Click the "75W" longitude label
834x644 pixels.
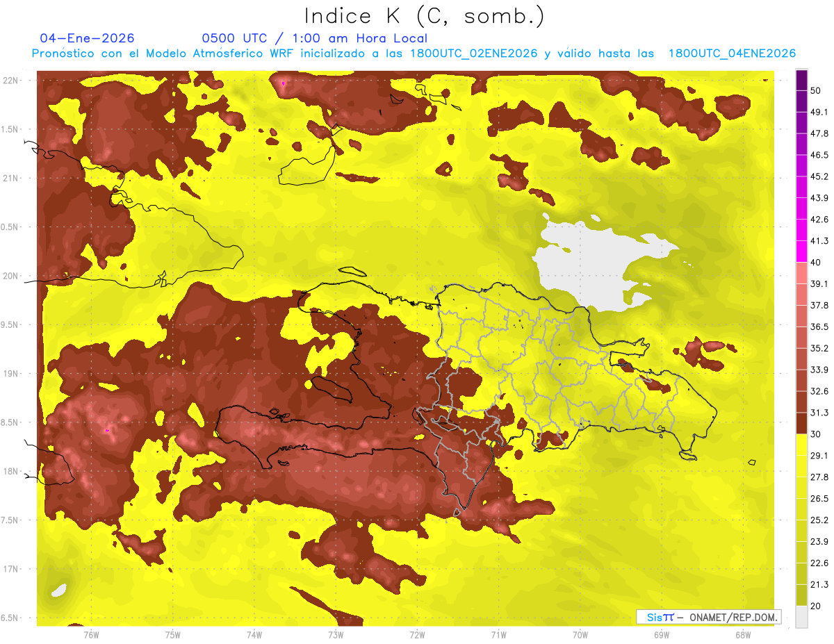(172, 634)
